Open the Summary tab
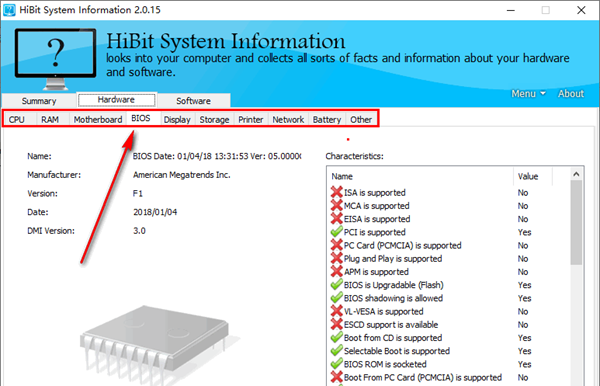 [39, 101]
